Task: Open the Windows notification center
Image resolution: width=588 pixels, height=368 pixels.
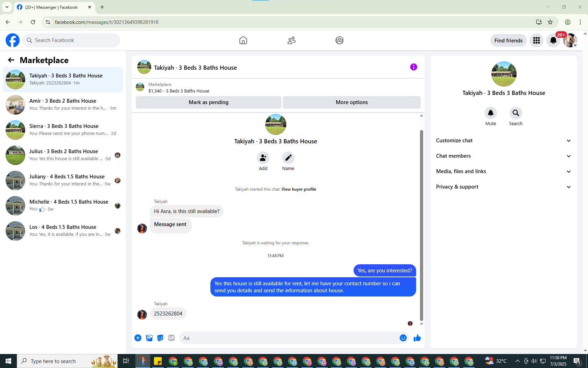Action: click(x=577, y=361)
